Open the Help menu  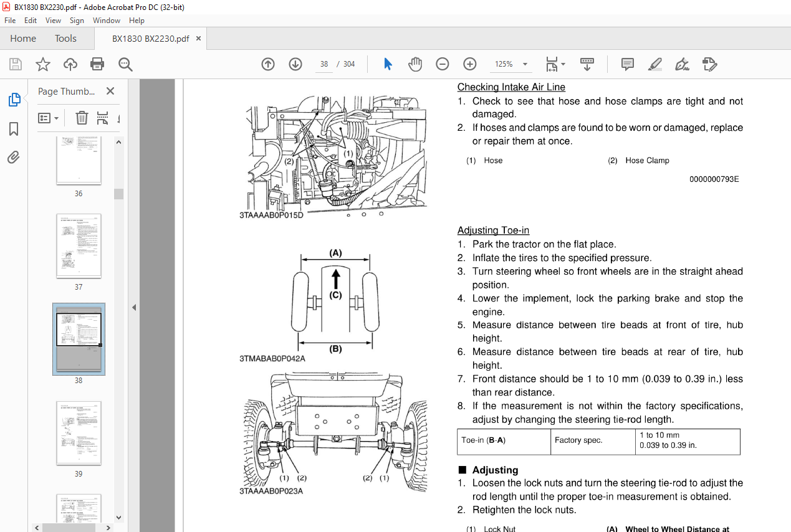tap(137, 21)
